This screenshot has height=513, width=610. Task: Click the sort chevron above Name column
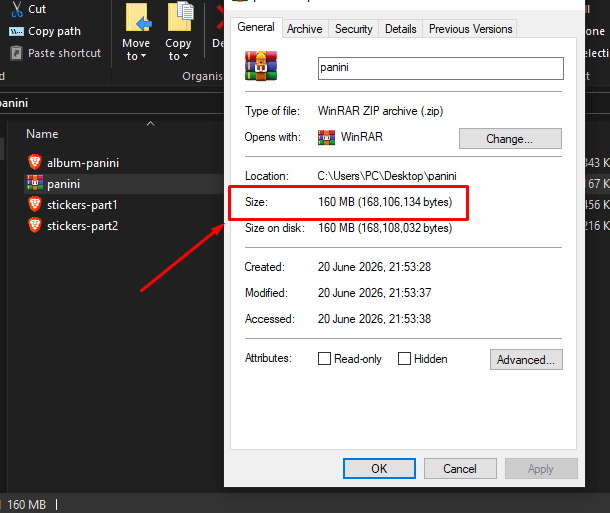click(x=151, y=124)
